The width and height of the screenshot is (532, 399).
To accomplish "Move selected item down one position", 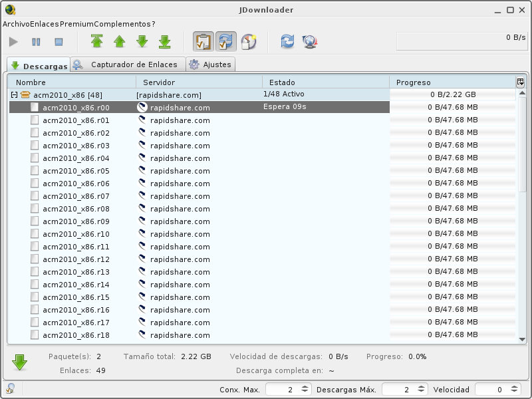I will (142, 41).
